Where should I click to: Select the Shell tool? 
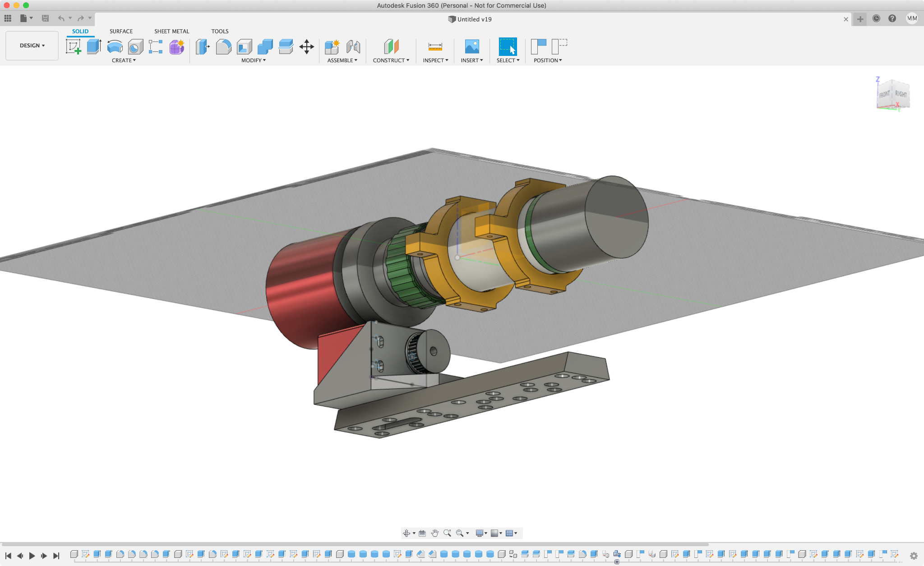click(x=244, y=46)
